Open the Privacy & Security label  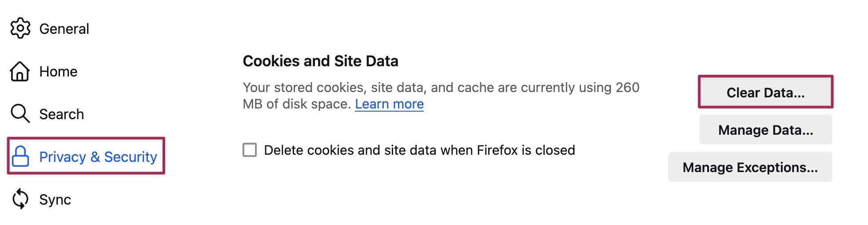98,157
